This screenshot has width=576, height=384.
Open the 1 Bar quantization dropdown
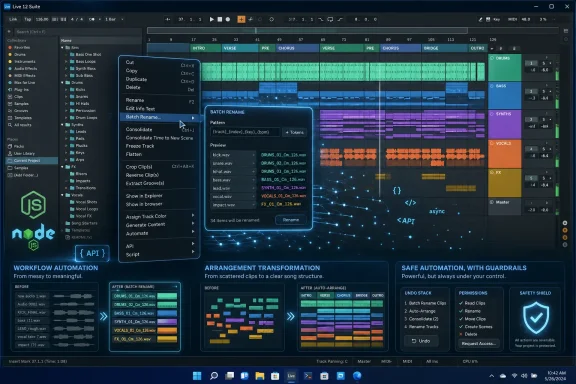pos(114,19)
